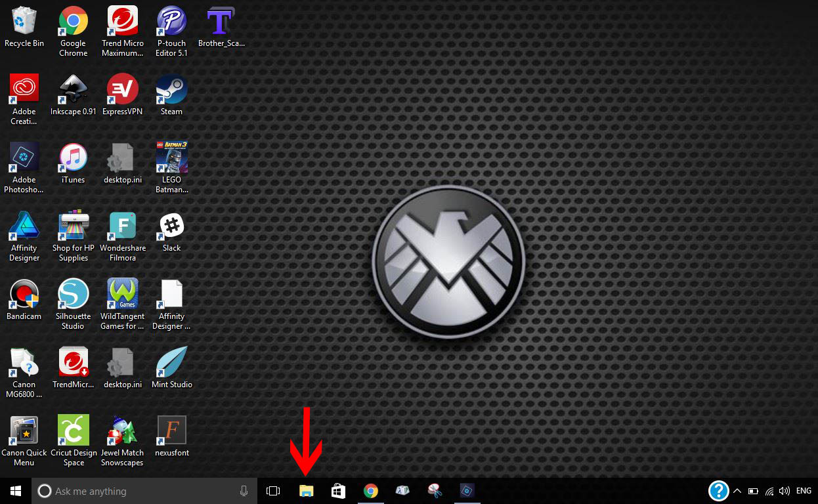Select the nexusfont desktop shortcut

coord(171,436)
